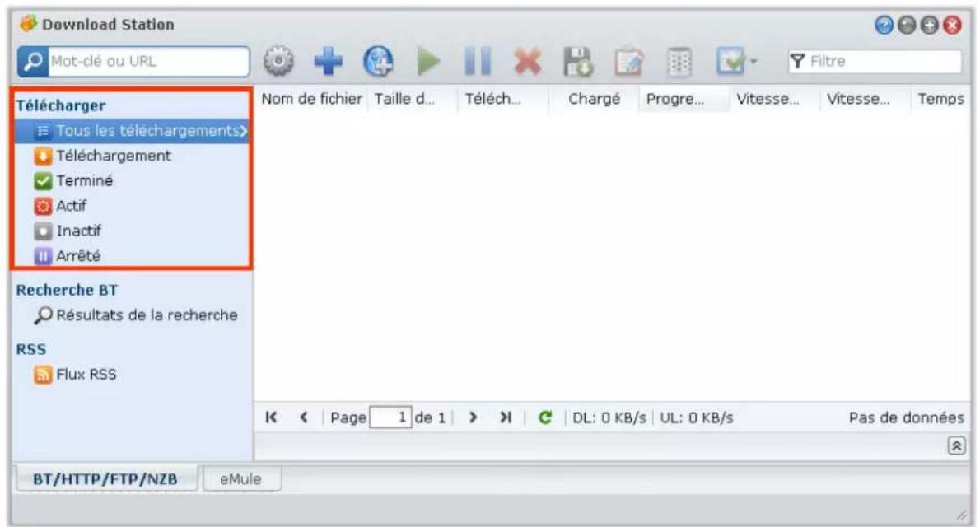The width and height of the screenshot is (980, 527).
Task: Maximize the Download Station window
Action: tap(930, 25)
